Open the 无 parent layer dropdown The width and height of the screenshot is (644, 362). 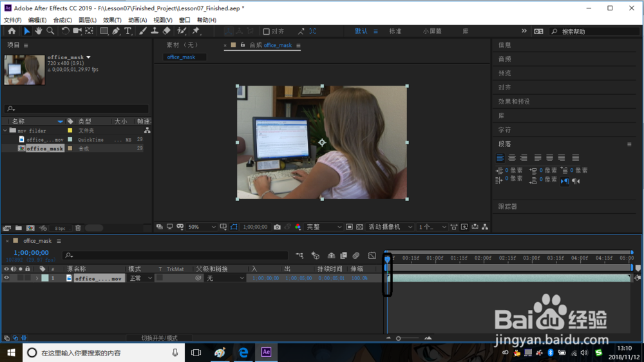225,278
